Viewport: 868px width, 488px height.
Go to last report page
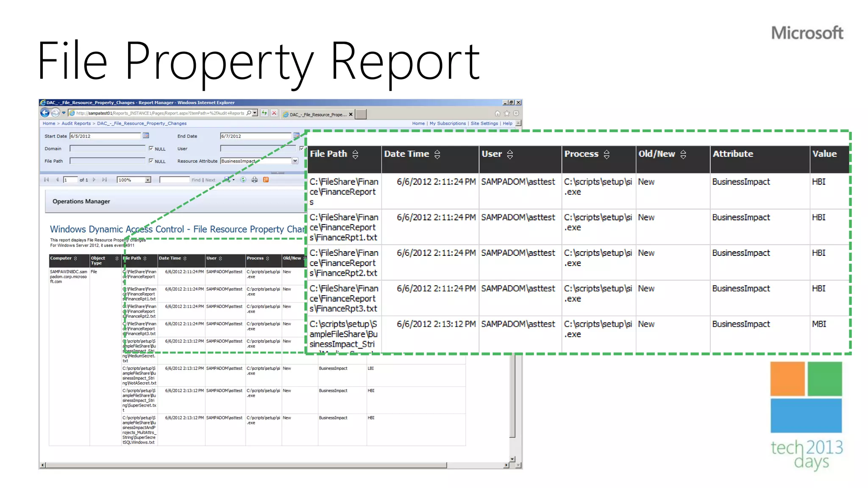click(105, 180)
